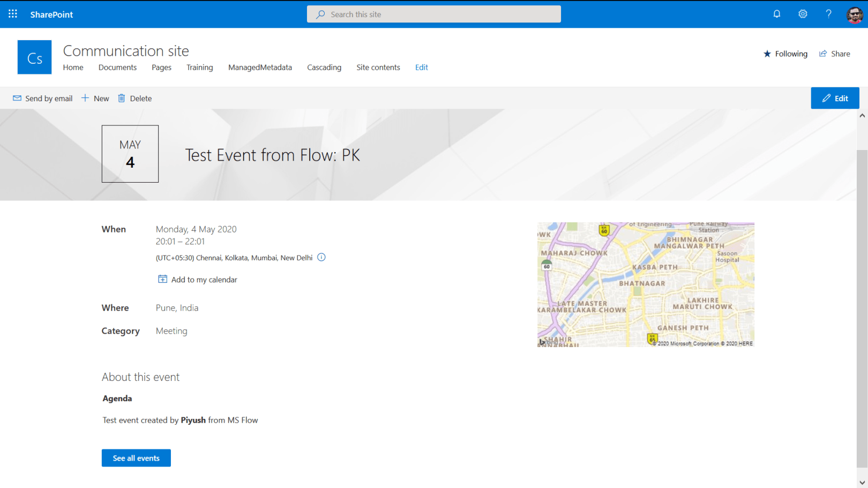
Task: Open the Share option
Action: tap(834, 54)
